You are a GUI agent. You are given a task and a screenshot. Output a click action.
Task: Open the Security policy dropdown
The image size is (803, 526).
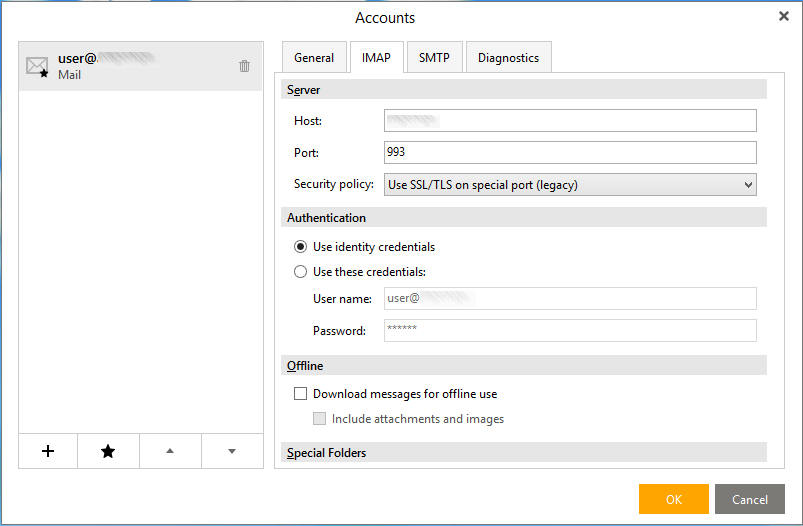tap(570, 184)
